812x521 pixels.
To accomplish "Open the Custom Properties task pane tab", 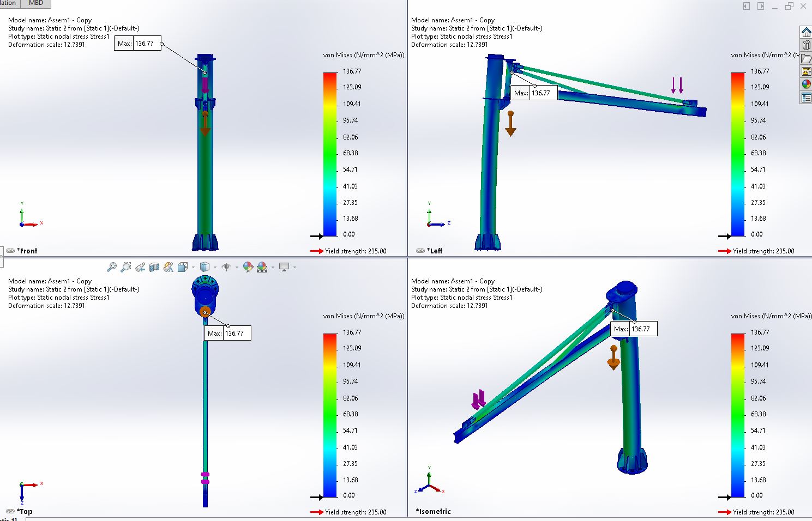I will 806,98.
